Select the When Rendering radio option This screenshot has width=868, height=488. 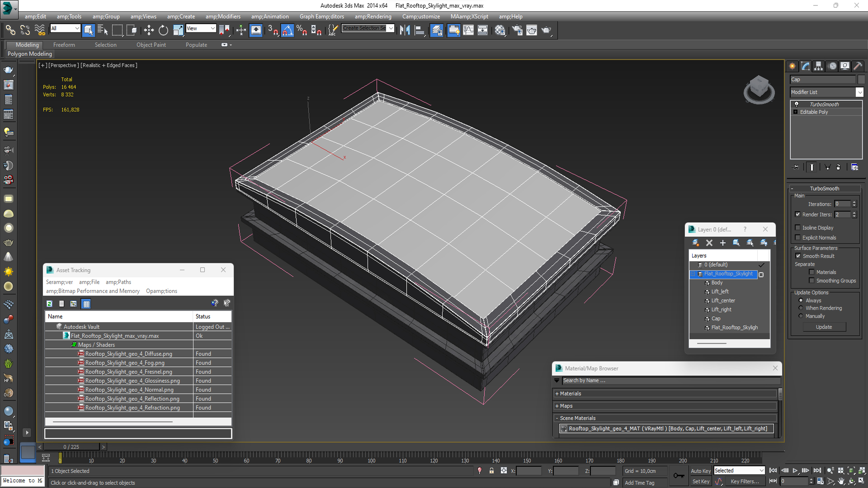[x=801, y=308]
